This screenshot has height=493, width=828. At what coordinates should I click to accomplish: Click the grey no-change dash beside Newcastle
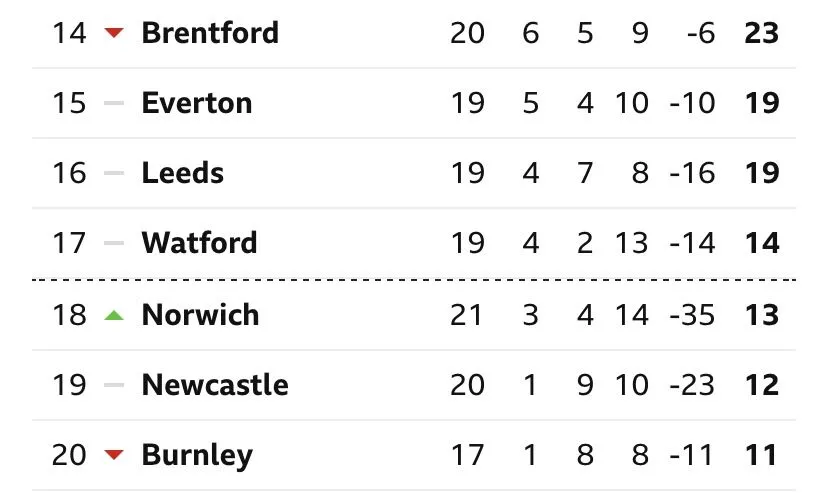(x=114, y=385)
